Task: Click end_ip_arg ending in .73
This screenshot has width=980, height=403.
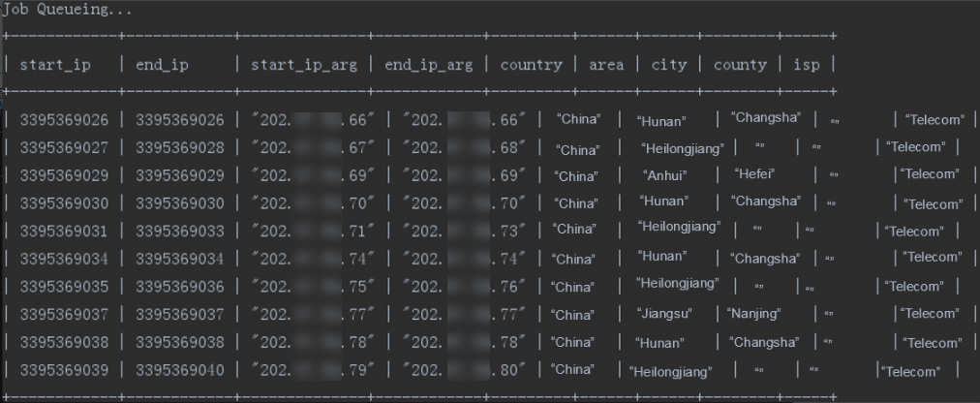Action: pos(464,232)
